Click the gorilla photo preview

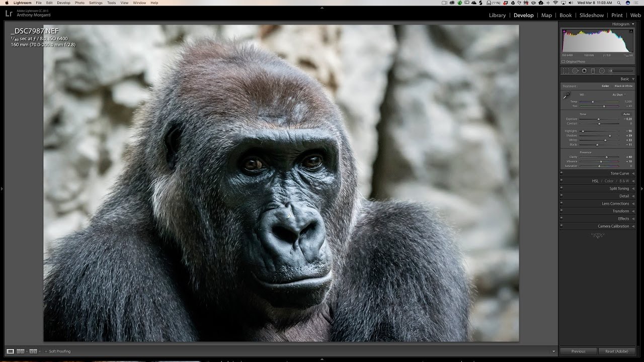281,184
